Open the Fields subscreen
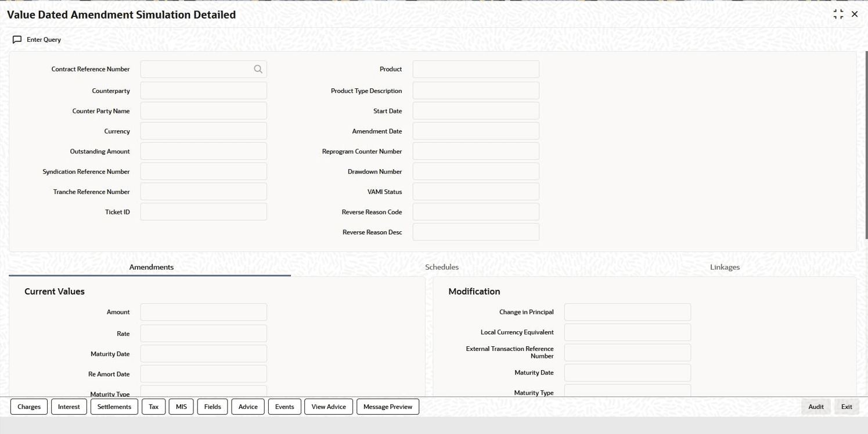Screen dimensions: 868x434 coord(213,407)
